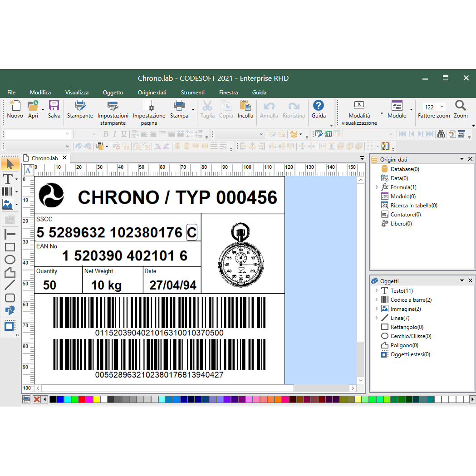Click the document view icon at ruler corner

coord(28,170)
